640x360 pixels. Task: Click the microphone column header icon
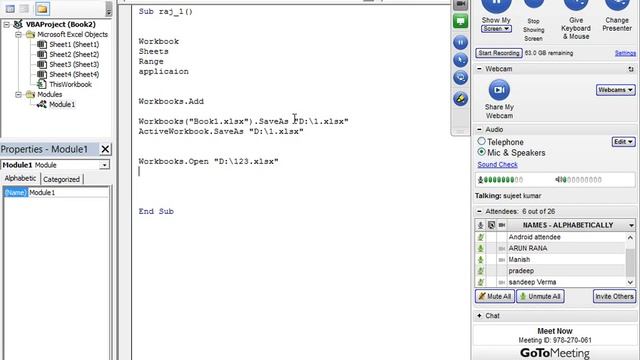[x=480, y=225]
